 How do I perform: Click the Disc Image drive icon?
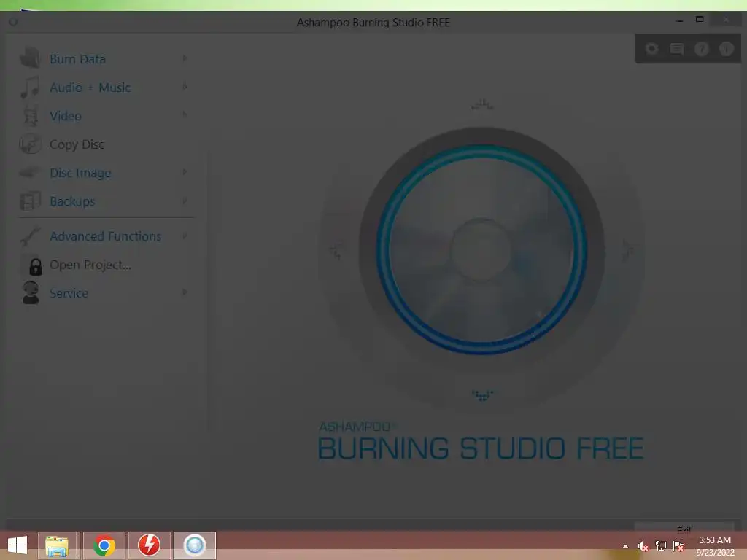pyautogui.click(x=29, y=172)
